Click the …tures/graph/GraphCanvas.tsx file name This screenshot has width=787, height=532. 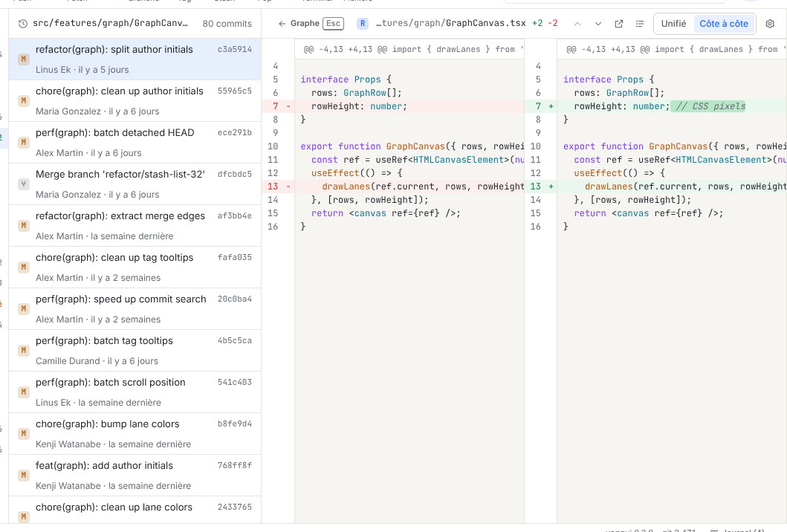pos(450,23)
